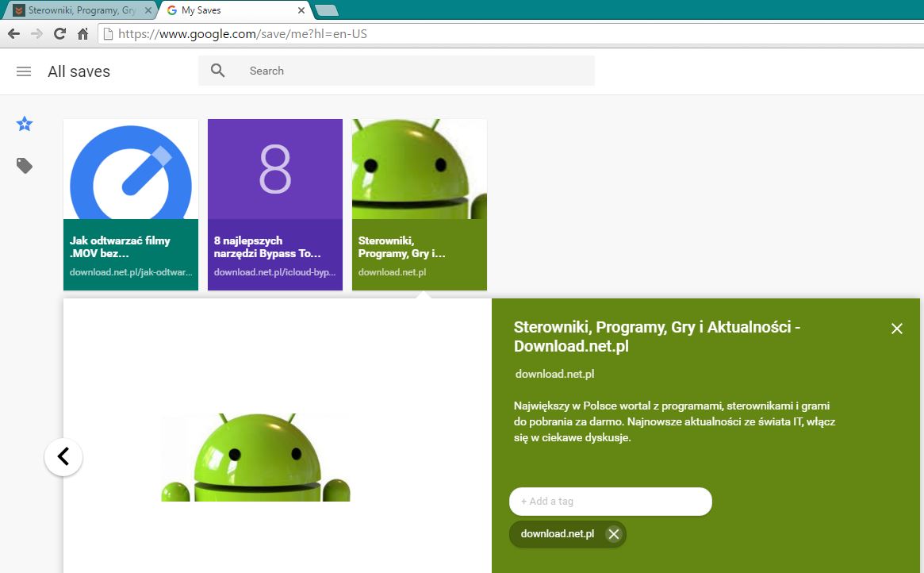
Task: Open the 8 najlepszych narzędzi Bypass card
Action: pyautogui.click(x=275, y=205)
